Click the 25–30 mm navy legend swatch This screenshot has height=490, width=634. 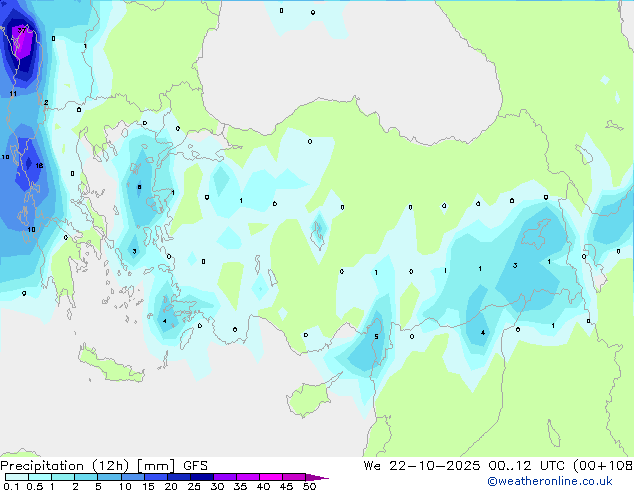click(x=202, y=477)
